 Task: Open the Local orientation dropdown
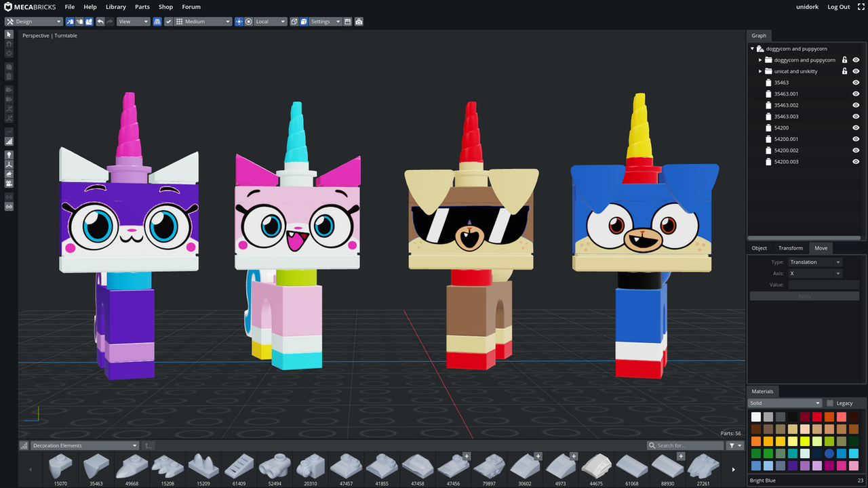click(x=271, y=22)
